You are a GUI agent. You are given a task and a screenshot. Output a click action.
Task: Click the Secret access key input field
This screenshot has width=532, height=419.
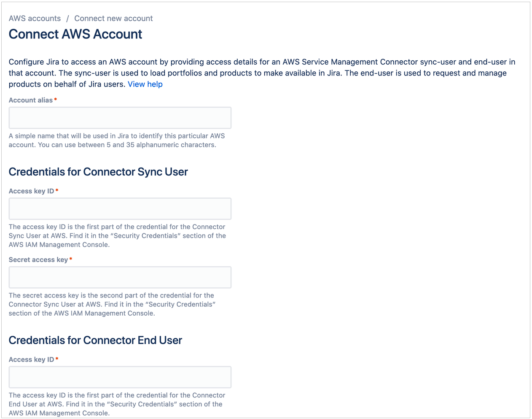pyautogui.click(x=120, y=277)
